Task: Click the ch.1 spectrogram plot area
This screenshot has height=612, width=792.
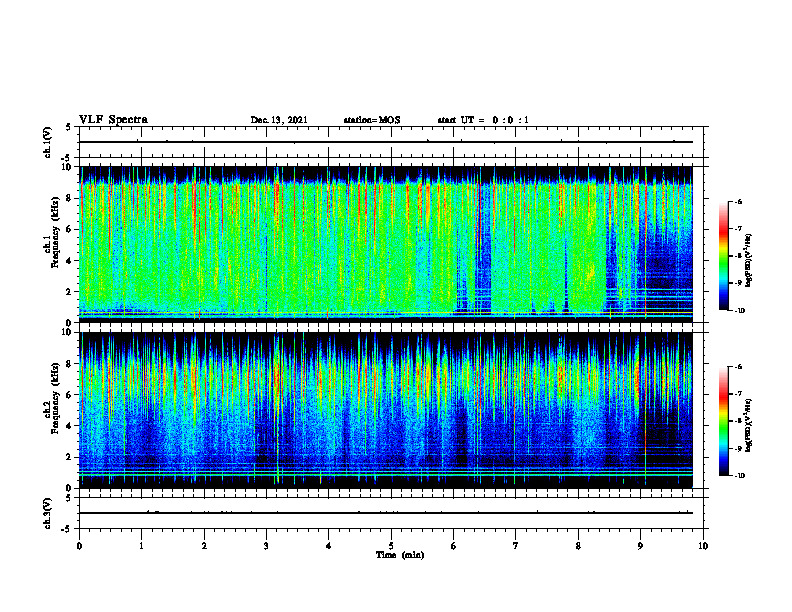Action: (x=385, y=244)
